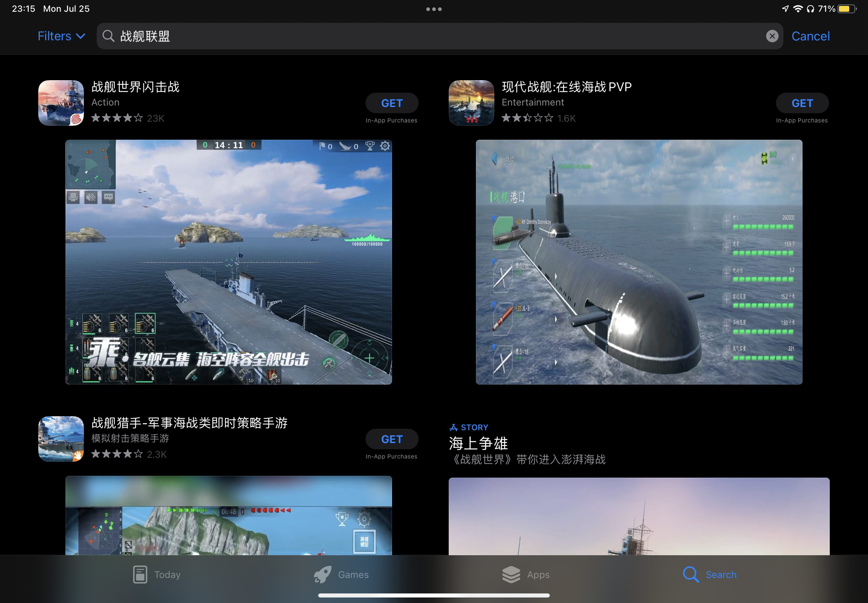Click the 模拟射击策略手游 subtitle
Viewport: 868px width, 603px height.
pos(130,438)
